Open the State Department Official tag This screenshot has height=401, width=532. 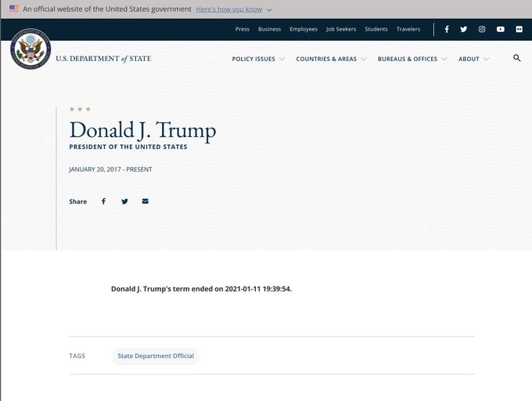click(156, 356)
